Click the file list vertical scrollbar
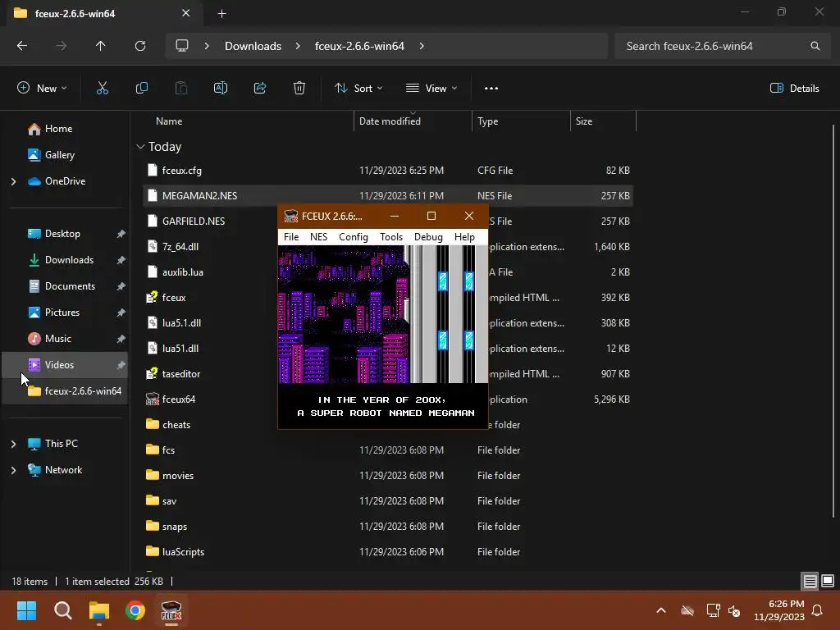This screenshot has height=630, width=840. tap(833, 322)
